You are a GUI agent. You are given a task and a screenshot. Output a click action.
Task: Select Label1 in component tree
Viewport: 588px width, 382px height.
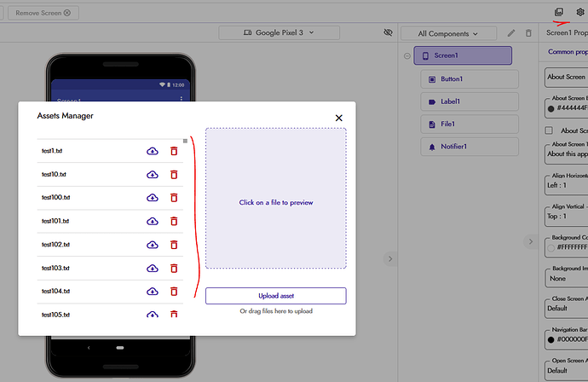470,101
